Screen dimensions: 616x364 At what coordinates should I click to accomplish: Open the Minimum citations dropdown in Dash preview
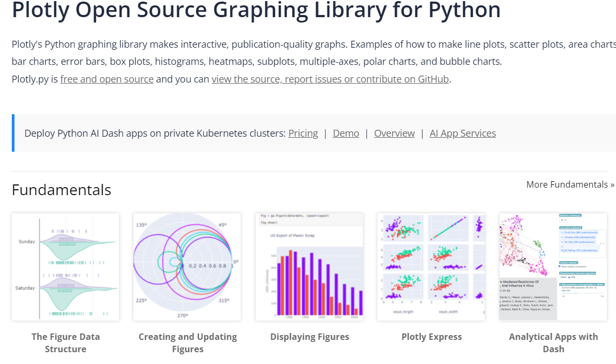pyautogui.click(x=564, y=220)
